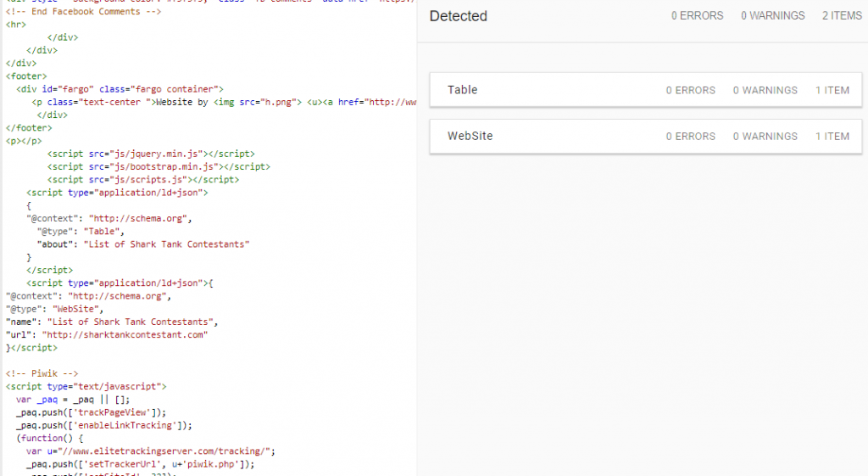Expand the Table detected item row

pos(645,90)
